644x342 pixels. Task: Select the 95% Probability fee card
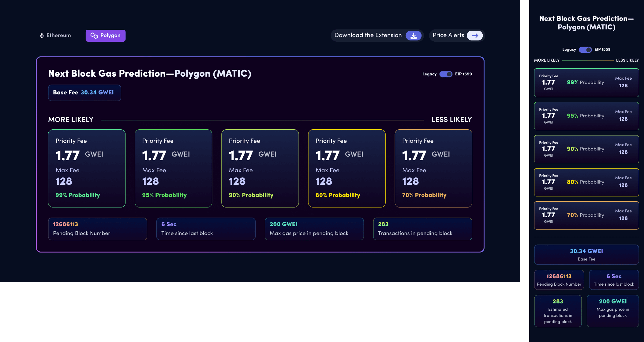(173, 168)
